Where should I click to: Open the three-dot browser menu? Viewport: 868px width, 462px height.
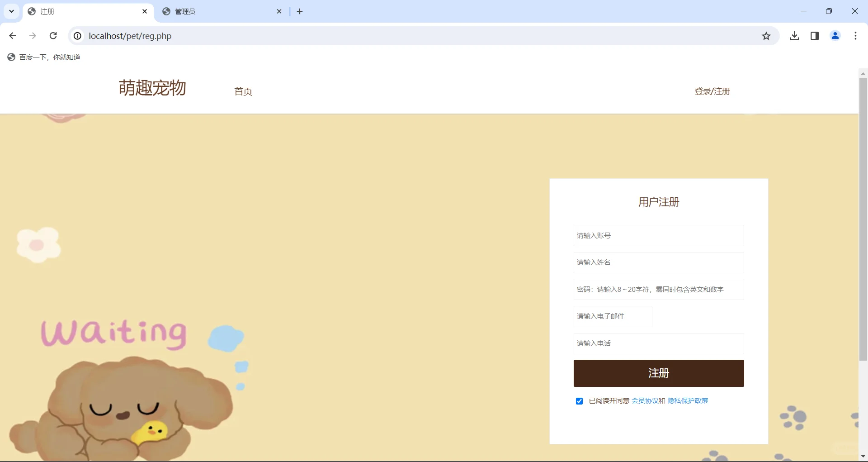pos(855,36)
